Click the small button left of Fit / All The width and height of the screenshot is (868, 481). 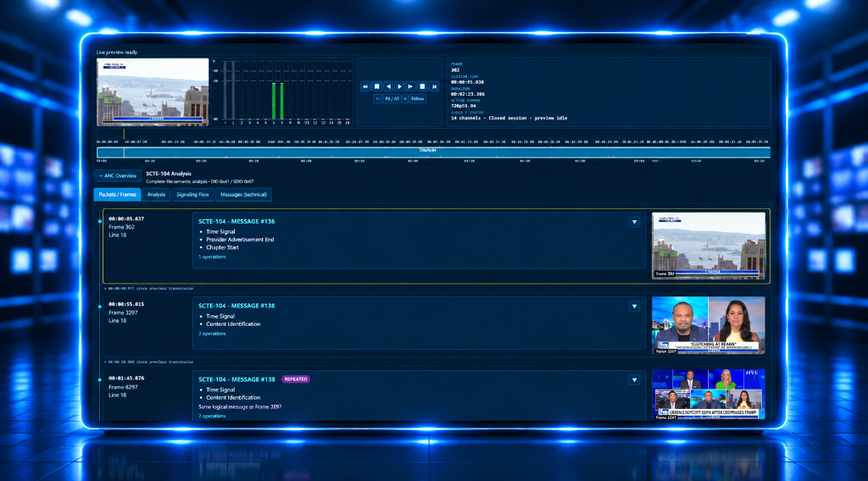377,99
